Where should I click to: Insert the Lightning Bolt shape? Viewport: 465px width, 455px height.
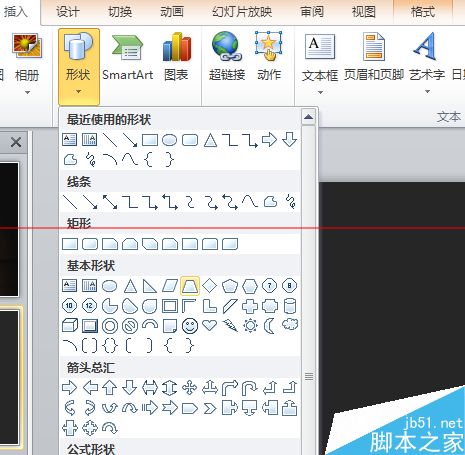pos(230,326)
